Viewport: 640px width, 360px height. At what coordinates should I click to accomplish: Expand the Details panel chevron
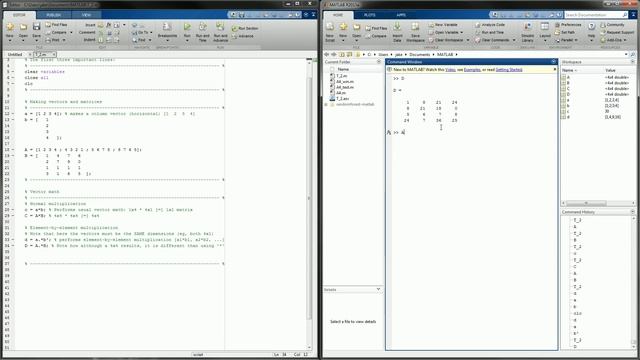tap(378, 289)
